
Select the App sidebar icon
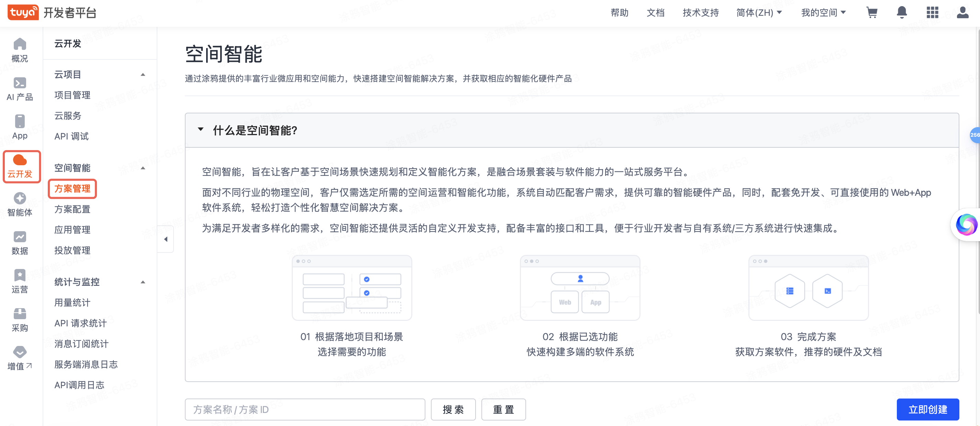click(x=20, y=127)
